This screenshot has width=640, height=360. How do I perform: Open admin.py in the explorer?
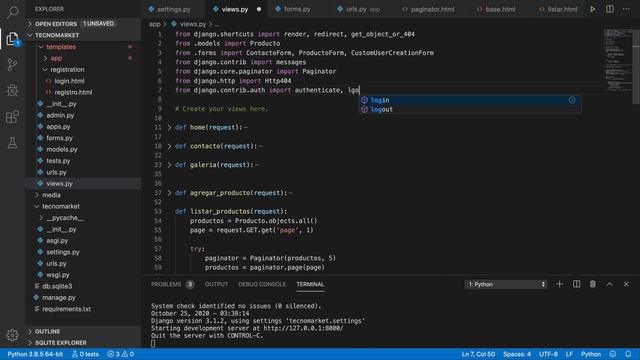84,115
